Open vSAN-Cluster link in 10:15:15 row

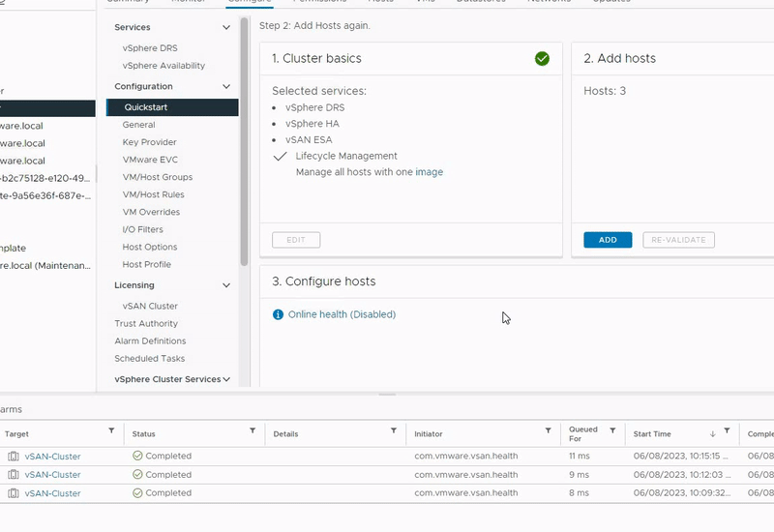(53, 457)
